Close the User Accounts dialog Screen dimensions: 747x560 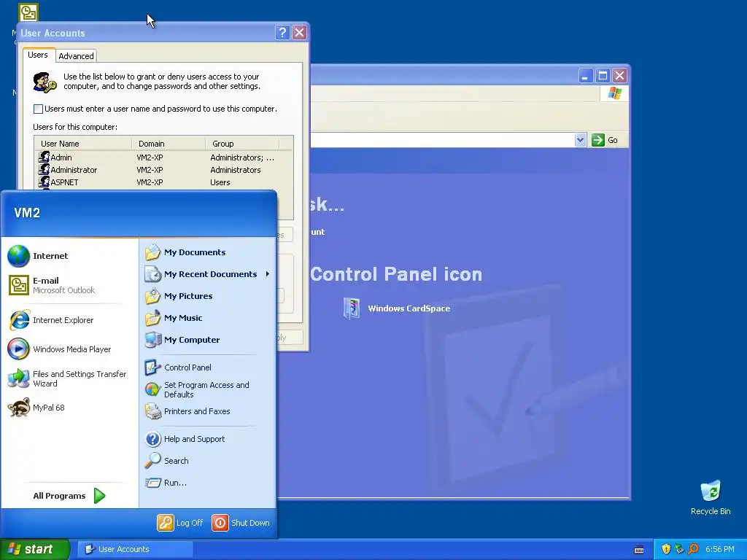coord(299,32)
